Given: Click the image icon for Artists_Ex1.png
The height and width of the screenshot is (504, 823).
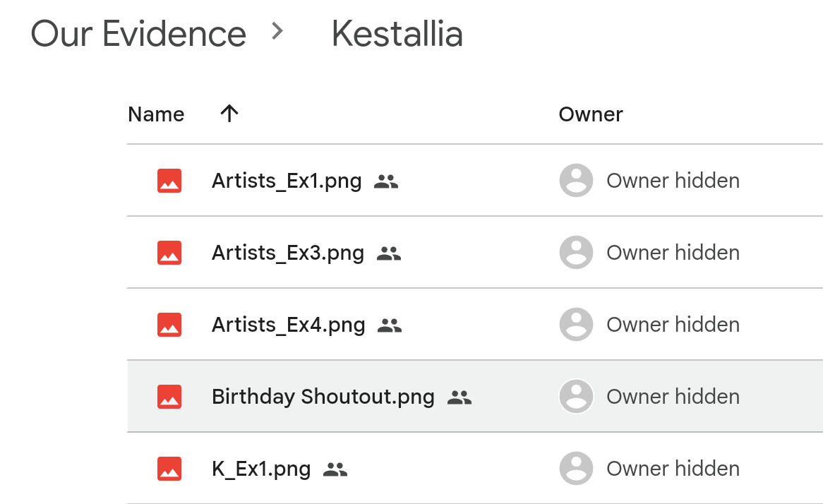Looking at the screenshot, I should click(x=169, y=181).
